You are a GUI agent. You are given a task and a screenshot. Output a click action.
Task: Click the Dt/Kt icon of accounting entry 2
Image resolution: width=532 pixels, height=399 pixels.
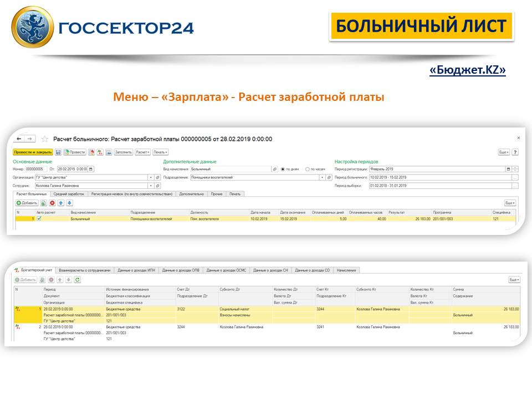pos(18,327)
